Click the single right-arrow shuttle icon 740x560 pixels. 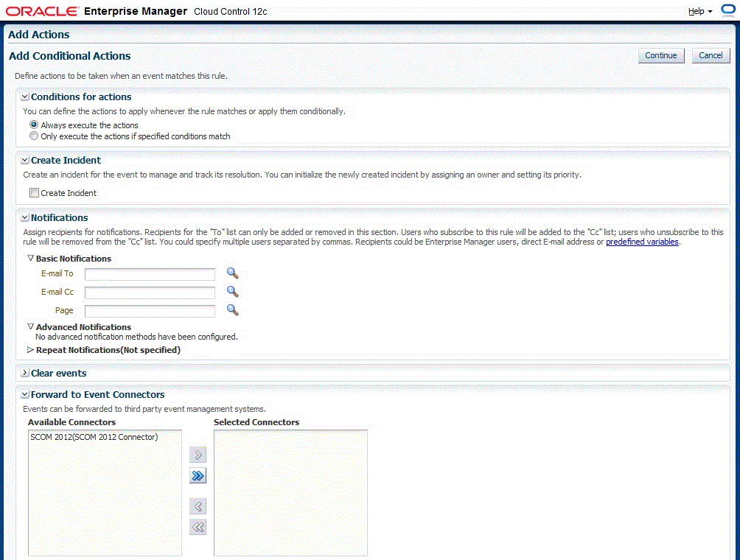(x=197, y=454)
